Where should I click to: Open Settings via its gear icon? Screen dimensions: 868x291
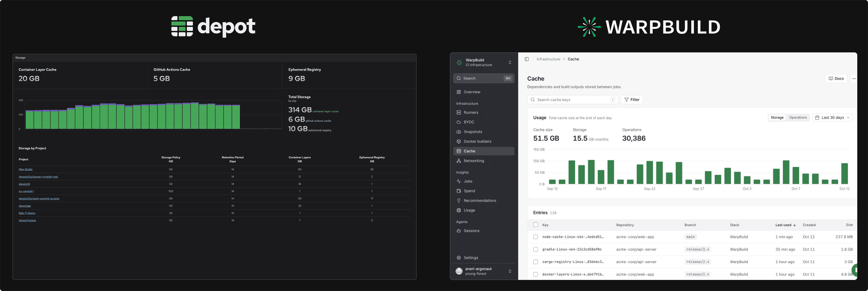pyautogui.click(x=459, y=258)
